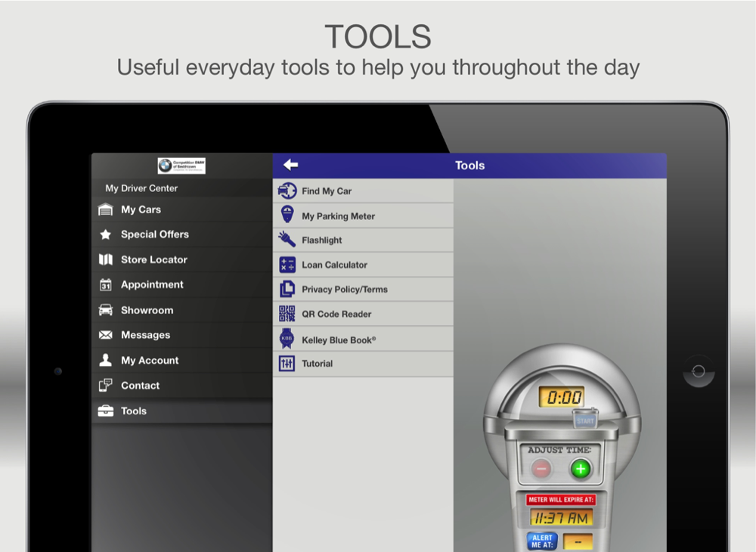
Task: Click the Flashlight icon
Action: point(287,239)
